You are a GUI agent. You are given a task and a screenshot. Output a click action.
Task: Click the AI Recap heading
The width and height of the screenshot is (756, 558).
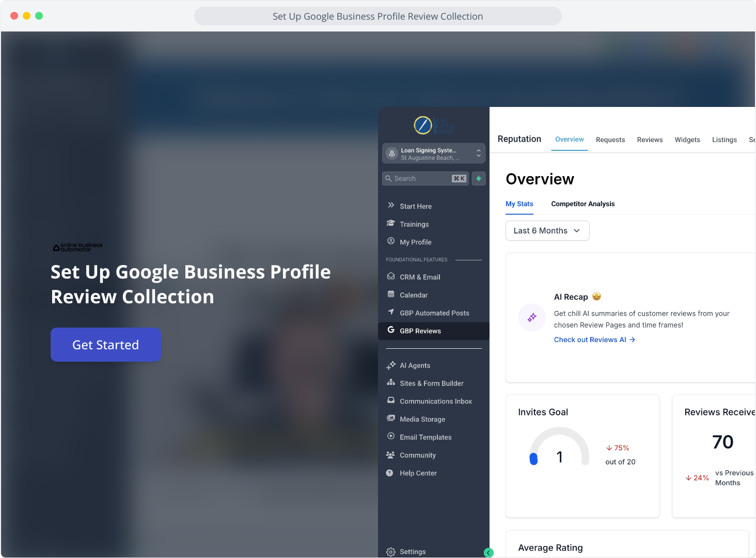click(x=571, y=297)
